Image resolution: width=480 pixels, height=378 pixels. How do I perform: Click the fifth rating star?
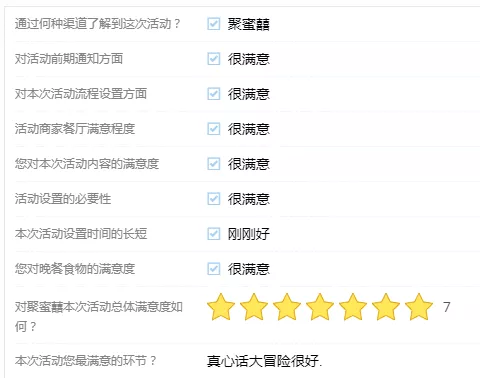353,307
